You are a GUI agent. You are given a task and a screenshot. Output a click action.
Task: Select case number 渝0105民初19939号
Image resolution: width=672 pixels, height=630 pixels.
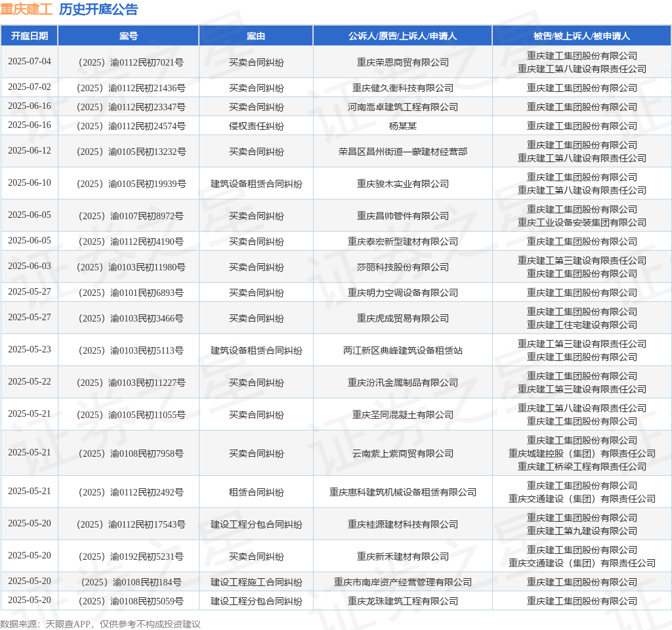(x=131, y=184)
